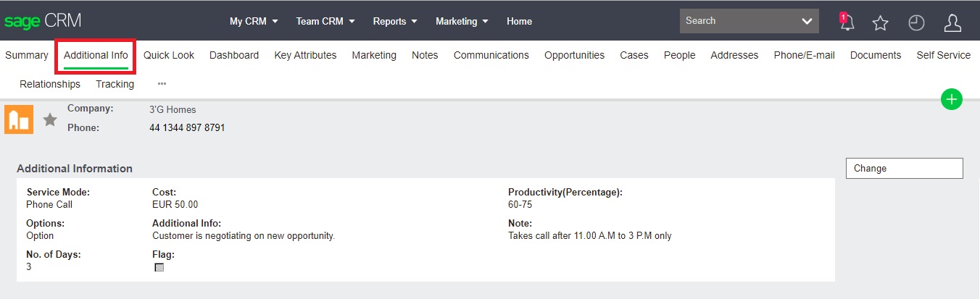Open the Communications tab
The image size is (980, 299).
click(x=491, y=55)
